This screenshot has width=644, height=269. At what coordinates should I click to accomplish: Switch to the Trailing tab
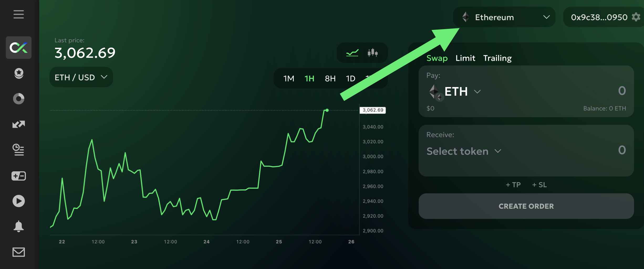(497, 58)
